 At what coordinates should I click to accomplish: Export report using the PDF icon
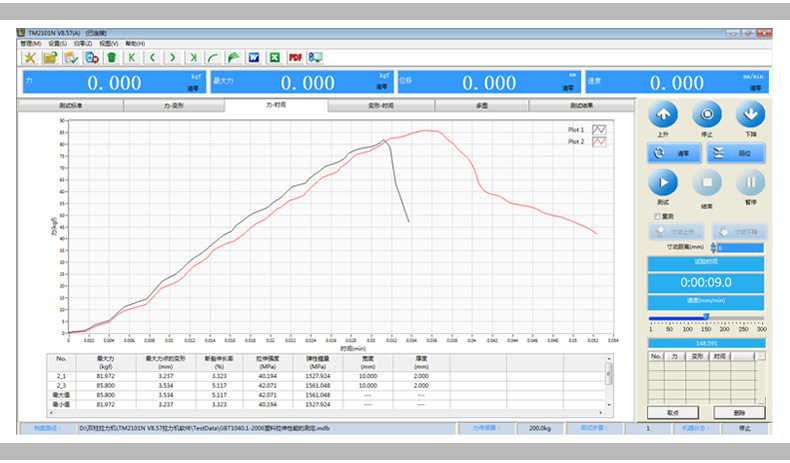click(295, 57)
